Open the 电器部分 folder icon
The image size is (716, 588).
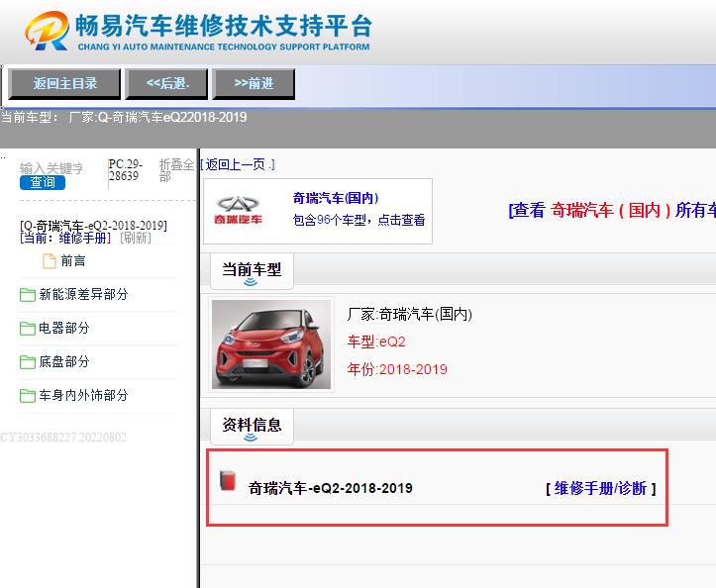click(x=28, y=329)
